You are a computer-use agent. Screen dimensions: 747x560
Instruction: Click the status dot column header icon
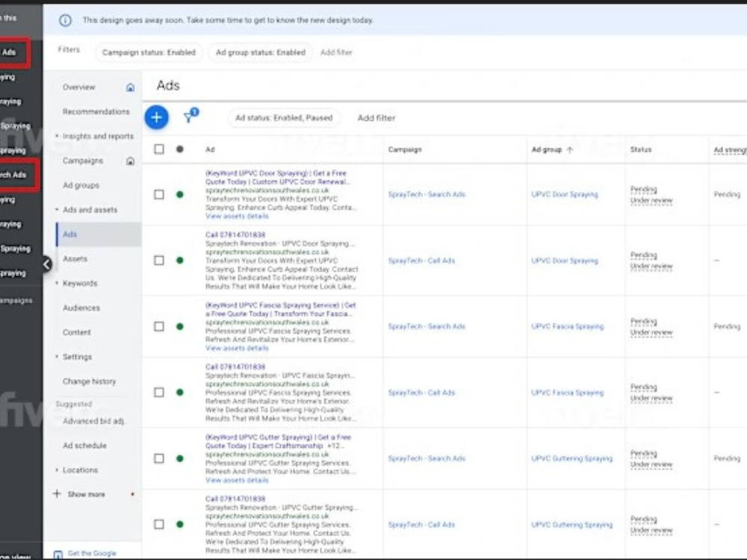click(x=179, y=149)
